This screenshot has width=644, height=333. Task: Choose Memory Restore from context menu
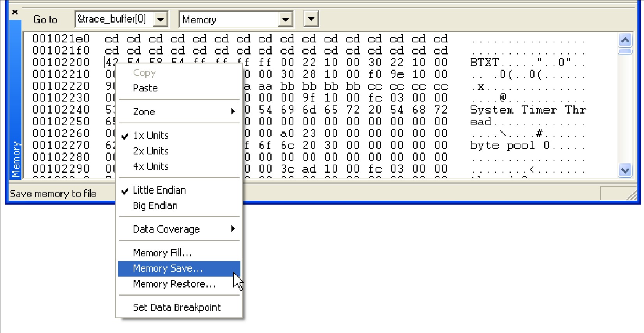174,284
